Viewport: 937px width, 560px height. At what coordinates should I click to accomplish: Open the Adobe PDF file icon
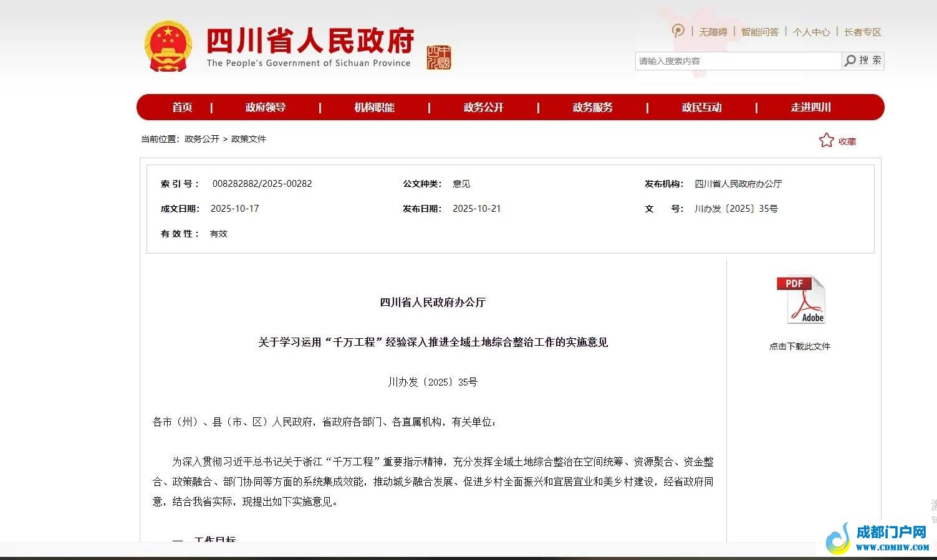[x=800, y=300]
